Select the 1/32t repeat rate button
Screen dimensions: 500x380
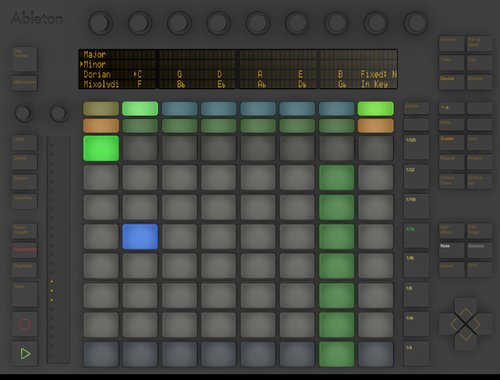(416, 147)
